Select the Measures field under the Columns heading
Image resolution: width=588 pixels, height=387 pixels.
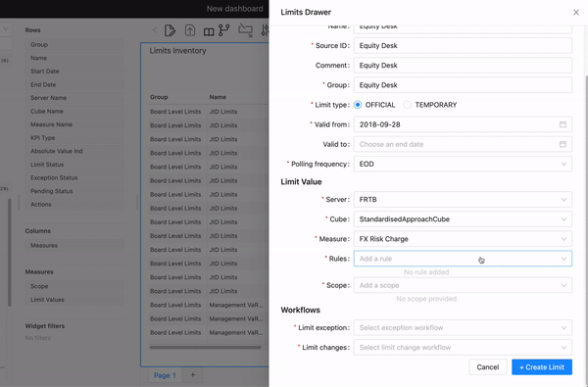74,246
